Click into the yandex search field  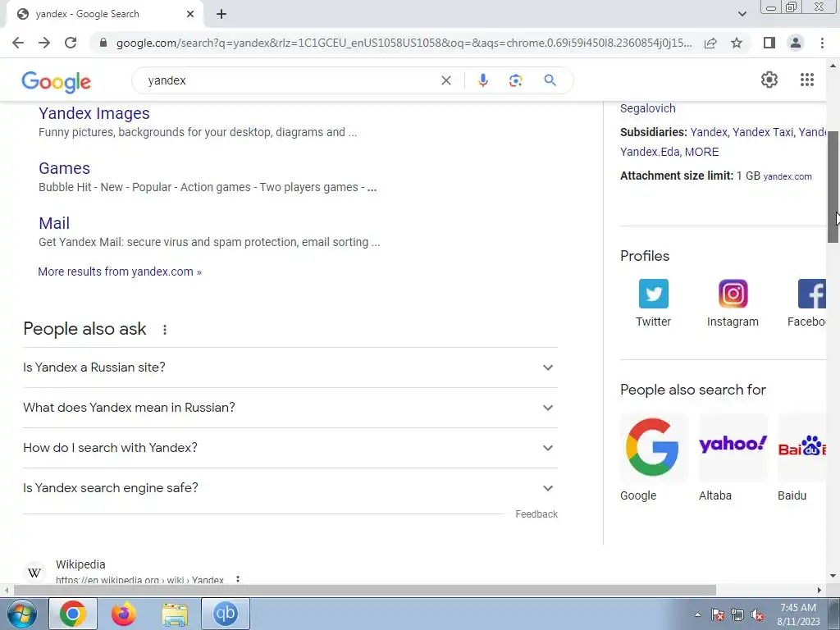[x=290, y=80]
